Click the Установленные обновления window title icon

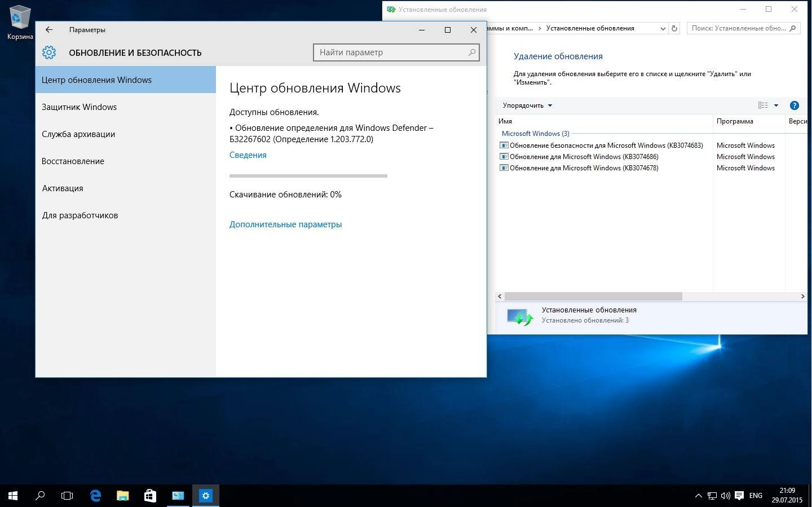(x=391, y=10)
